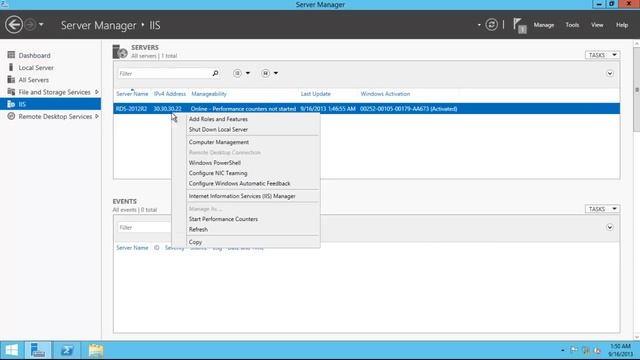Select IIS in the sidebar
This screenshot has width=640, height=360.
tap(22, 104)
